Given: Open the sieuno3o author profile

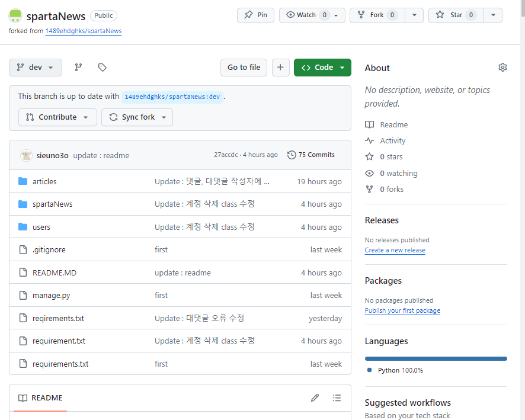Looking at the screenshot, I should (52, 155).
